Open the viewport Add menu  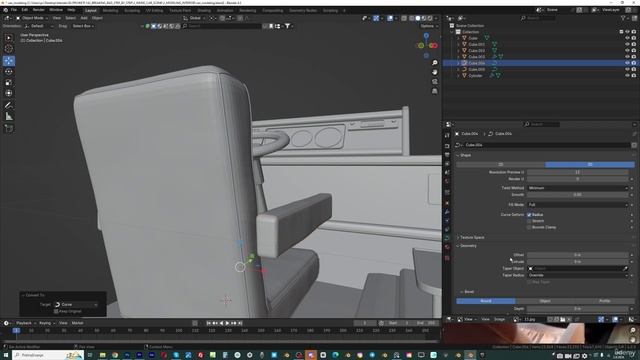coord(84,18)
